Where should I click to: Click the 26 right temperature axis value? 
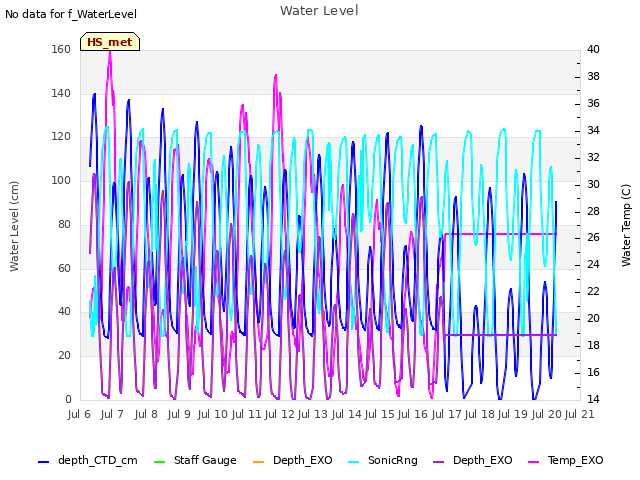coord(593,238)
